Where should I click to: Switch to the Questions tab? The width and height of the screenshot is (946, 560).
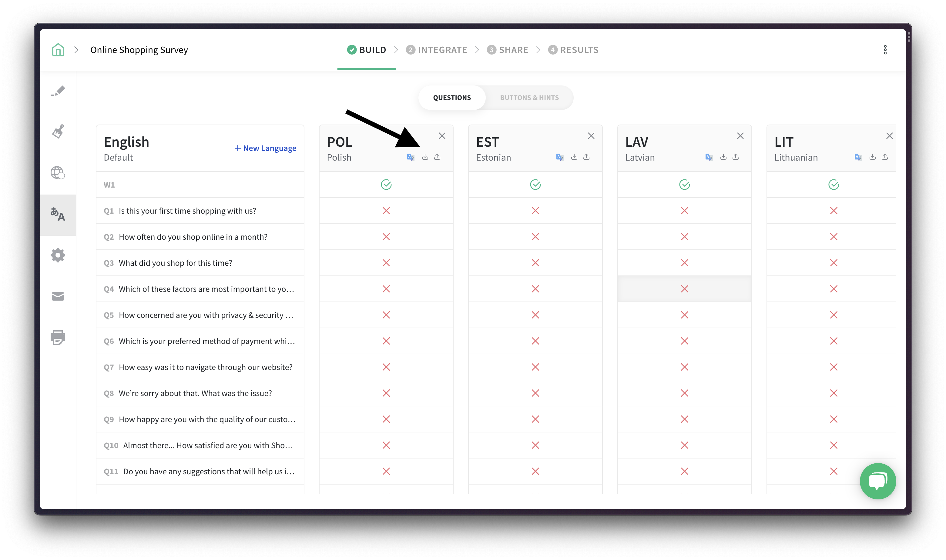click(452, 98)
